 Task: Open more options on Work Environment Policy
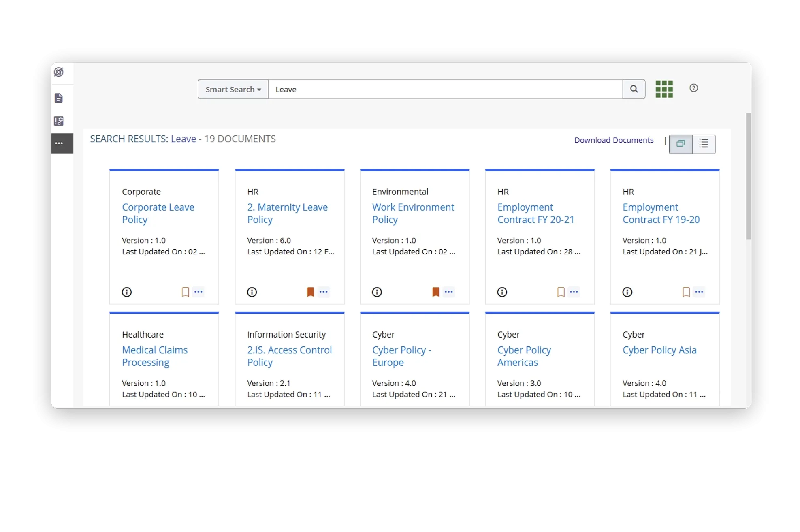click(x=448, y=292)
